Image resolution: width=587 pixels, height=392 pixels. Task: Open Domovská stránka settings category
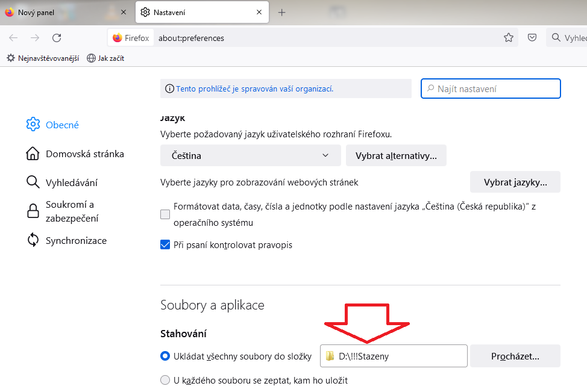[x=84, y=154]
